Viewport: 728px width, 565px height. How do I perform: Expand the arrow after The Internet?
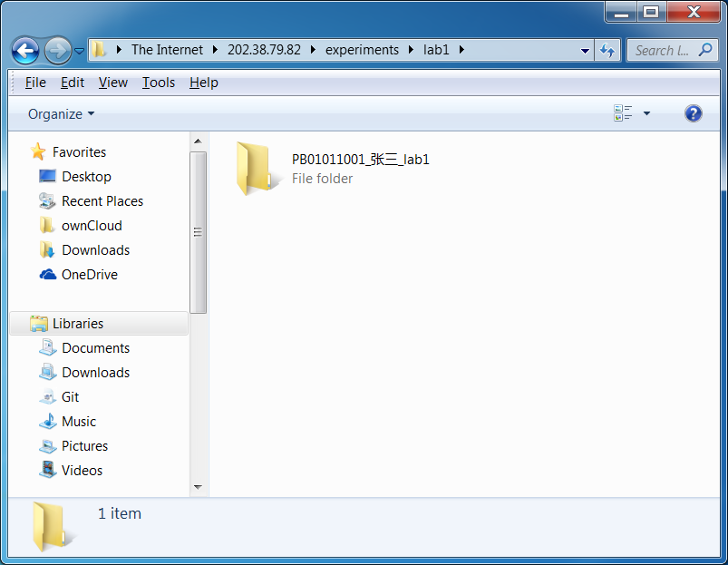[x=215, y=50]
